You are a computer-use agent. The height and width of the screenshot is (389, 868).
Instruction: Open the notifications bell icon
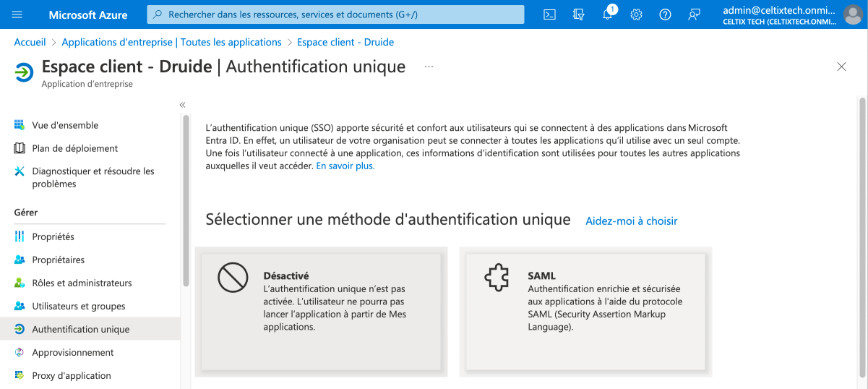[x=607, y=14]
